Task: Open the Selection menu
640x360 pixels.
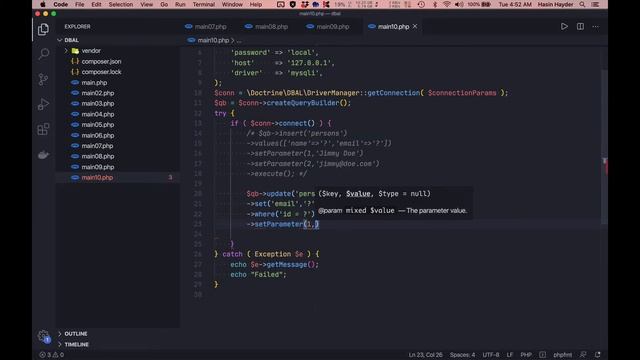Action: click(x=121, y=4)
